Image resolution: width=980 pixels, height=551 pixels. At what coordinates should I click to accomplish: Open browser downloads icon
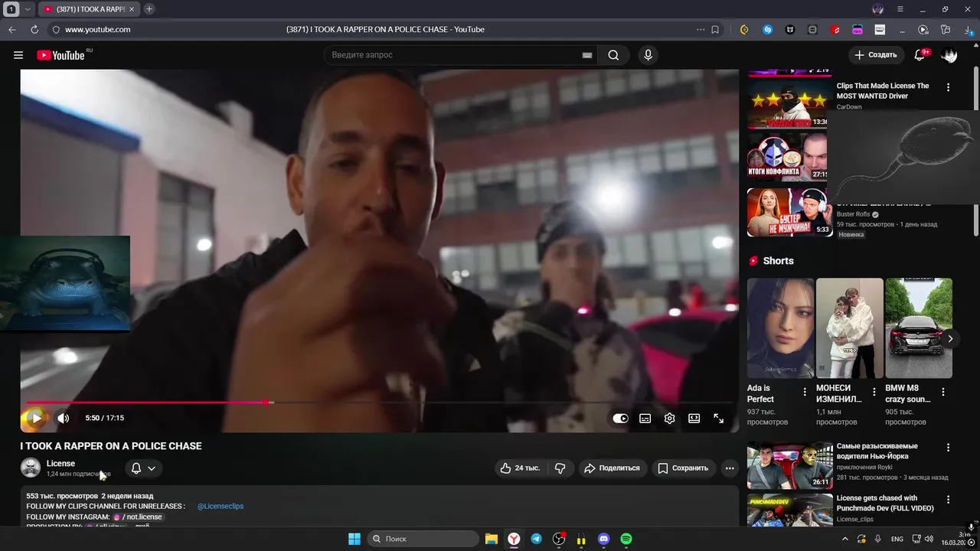click(x=969, y=30)
